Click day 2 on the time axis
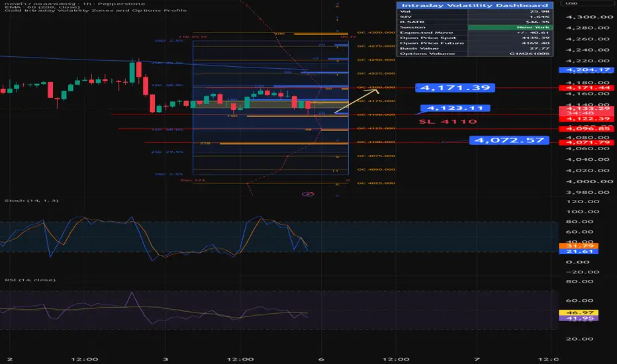This screenshot has height=364, width=617. click(10, 359)
